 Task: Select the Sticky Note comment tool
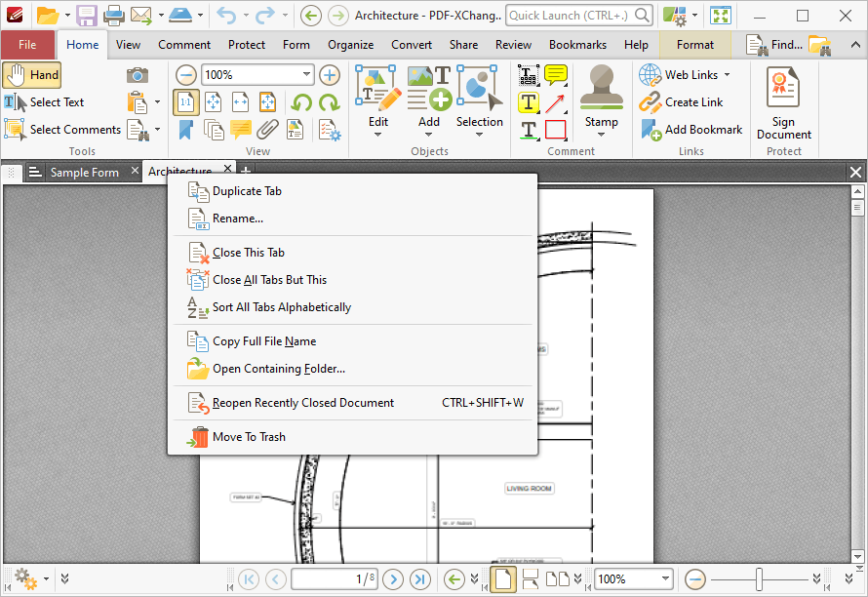point(556,75)
